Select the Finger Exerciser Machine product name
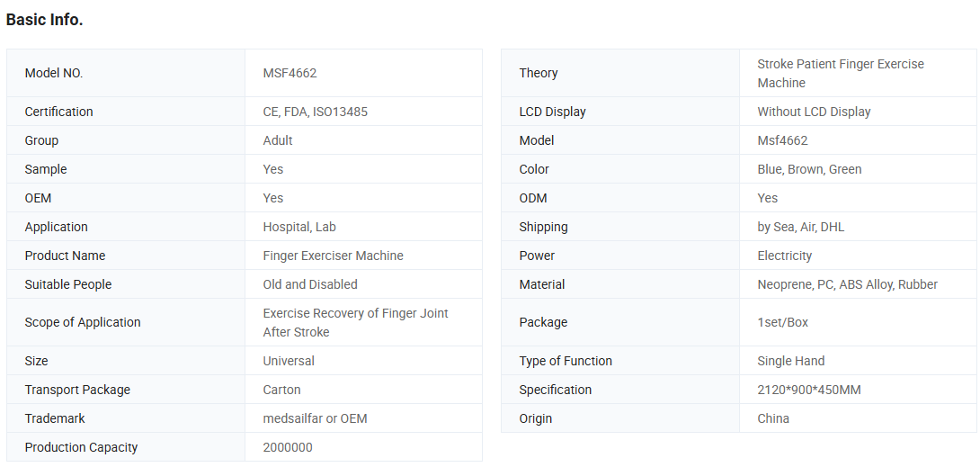 333,256
